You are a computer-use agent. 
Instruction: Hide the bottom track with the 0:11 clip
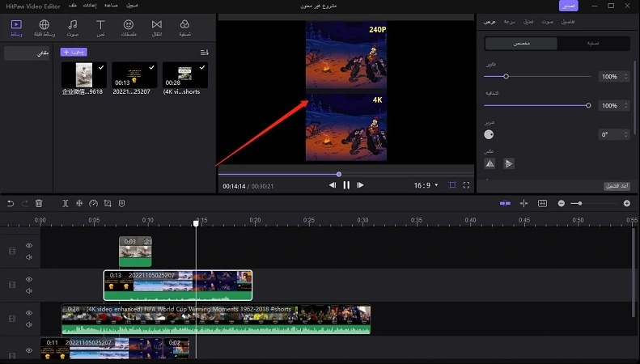click(29, 350)
